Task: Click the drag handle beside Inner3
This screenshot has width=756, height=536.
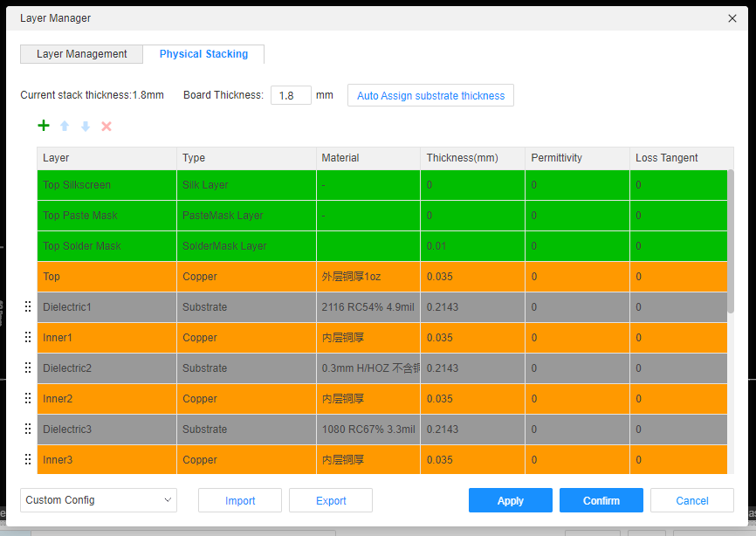Action: pyautogui.click(x=27, y=460)
